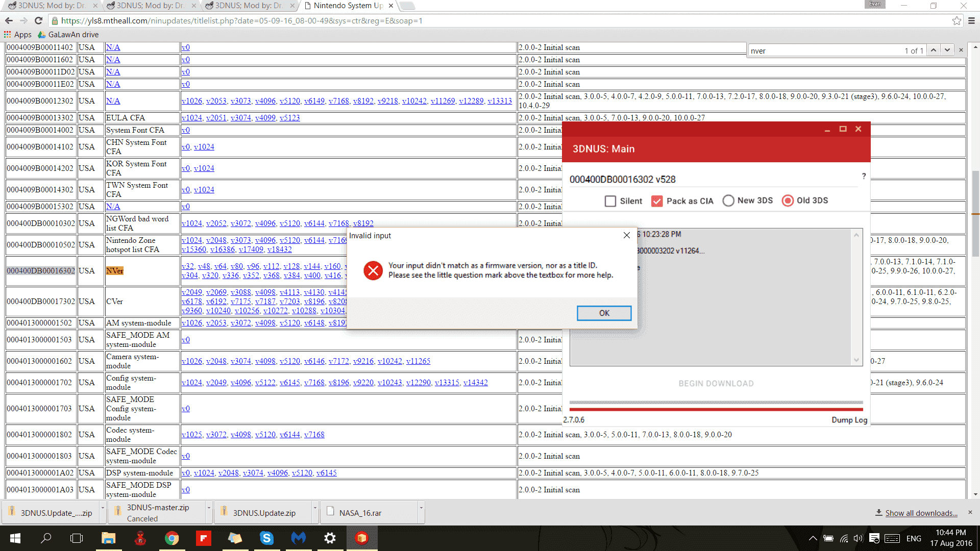This screenshot has width=980, height=551.
Task: Jump to previous find result
Action: click(934, 50)
